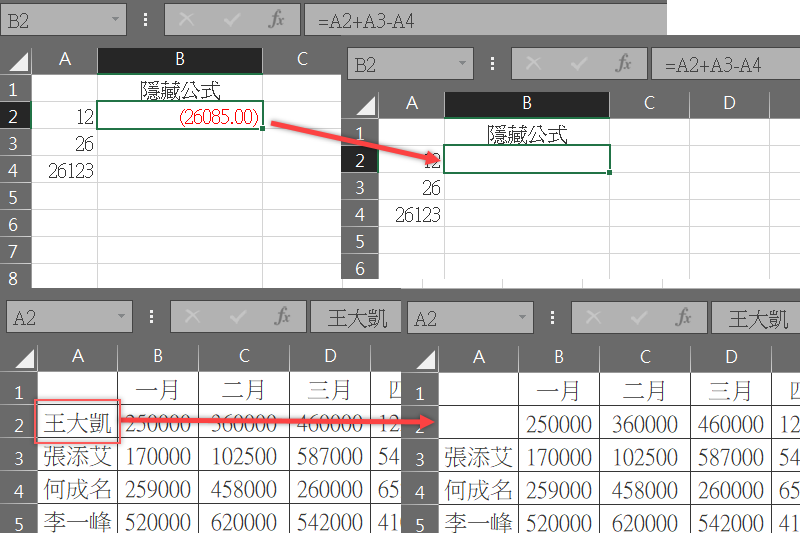Click Select All triangle corner of the (26085.00) sheet
The height and width of the screenshot is (533, 800).
pyautogui.click(x=19, y=62)
